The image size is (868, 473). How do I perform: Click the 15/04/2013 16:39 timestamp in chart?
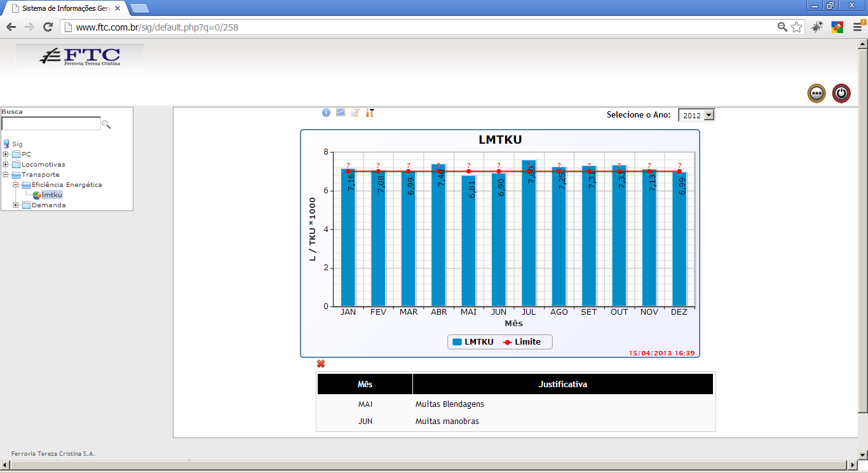point(661,353)
